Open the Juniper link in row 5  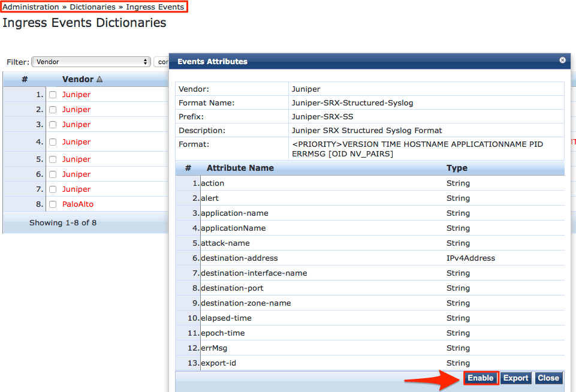point(76,159)
